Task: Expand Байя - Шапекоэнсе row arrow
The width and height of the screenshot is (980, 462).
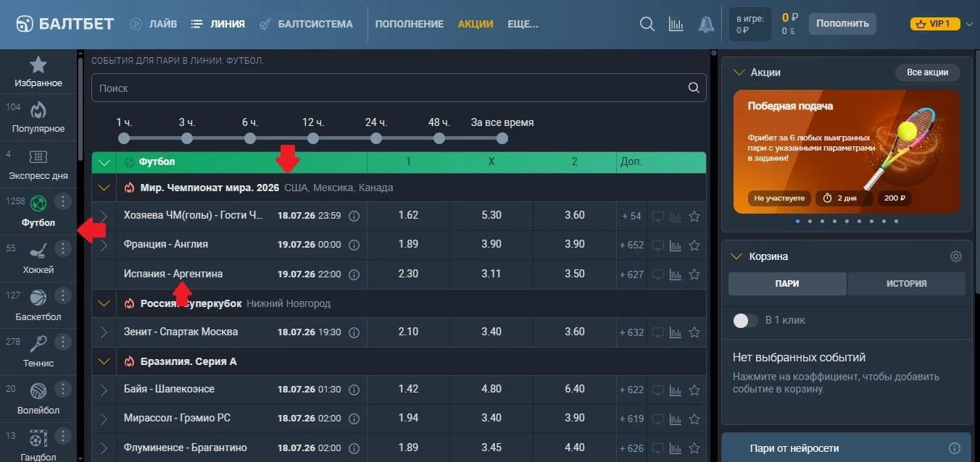Action: [x=104, y=390]
